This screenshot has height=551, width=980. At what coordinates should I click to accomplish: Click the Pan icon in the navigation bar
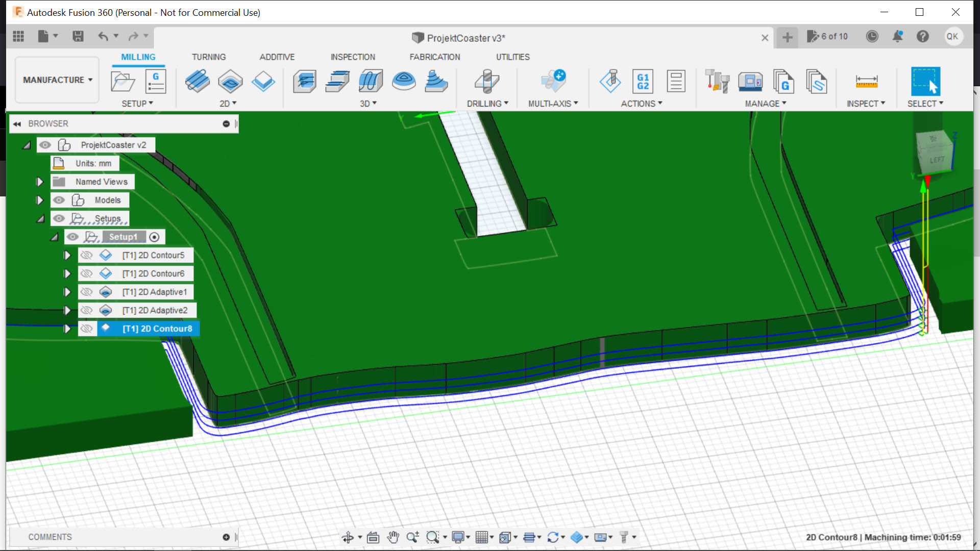tap(393, 537)
